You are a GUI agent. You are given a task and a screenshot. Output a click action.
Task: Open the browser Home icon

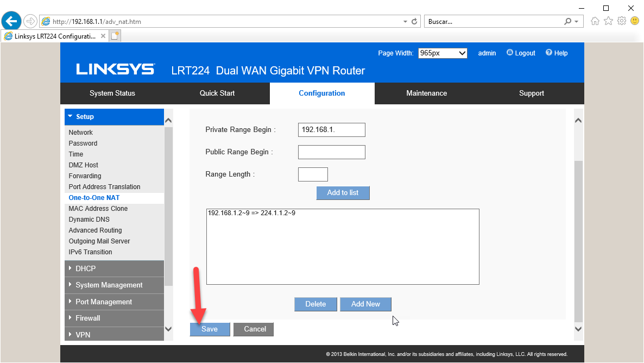tap(596, 21)
